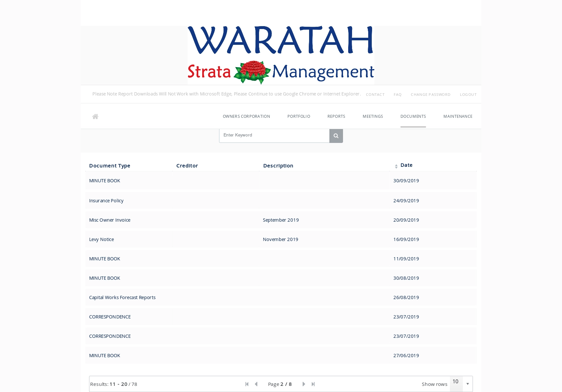Open the Meetings menu

(x=373, y=116)
